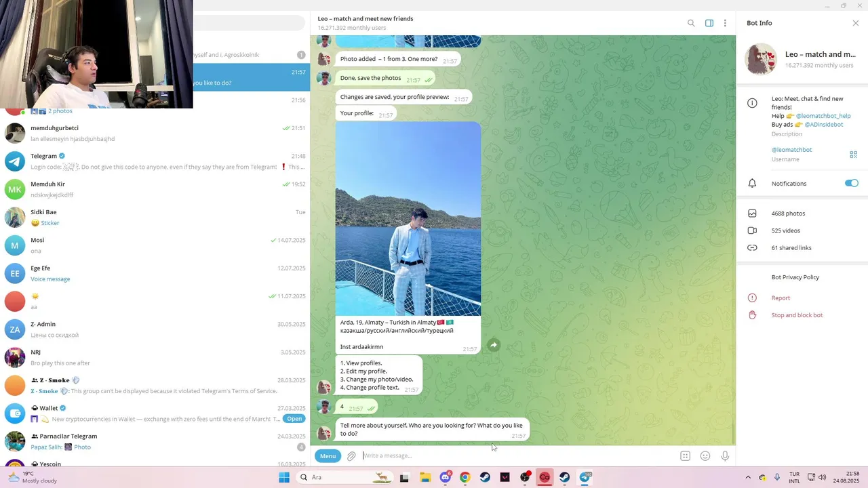
Task: Forward the profile photo message
Action: coord(494,345)
